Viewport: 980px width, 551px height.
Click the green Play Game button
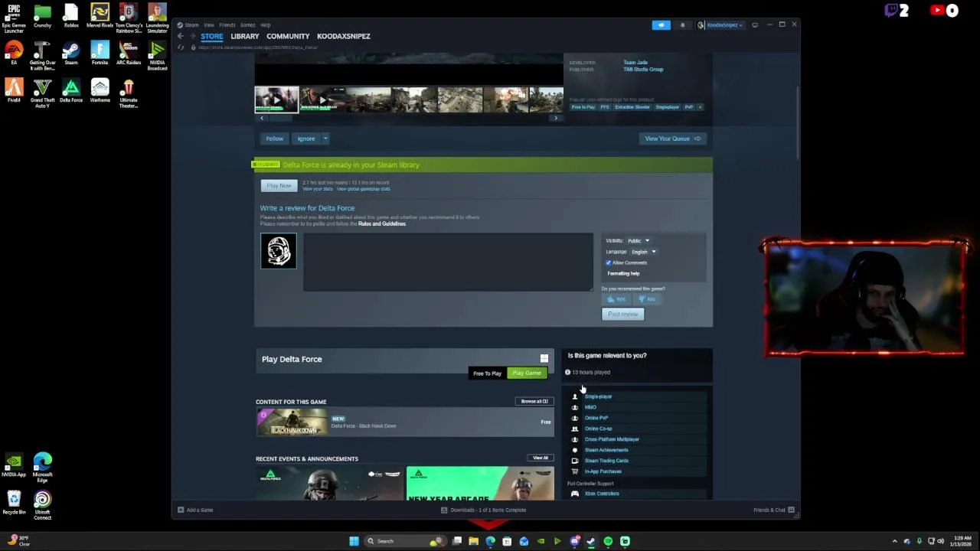[x=527, y=373]
